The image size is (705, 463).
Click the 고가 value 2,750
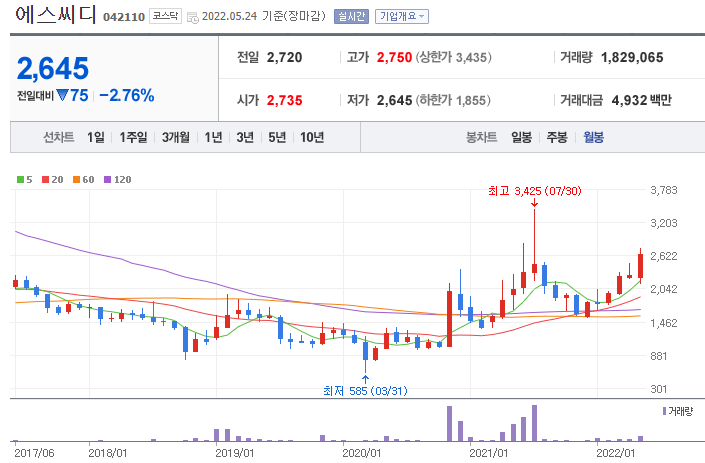pyautogui.click(x=394, y=58)
